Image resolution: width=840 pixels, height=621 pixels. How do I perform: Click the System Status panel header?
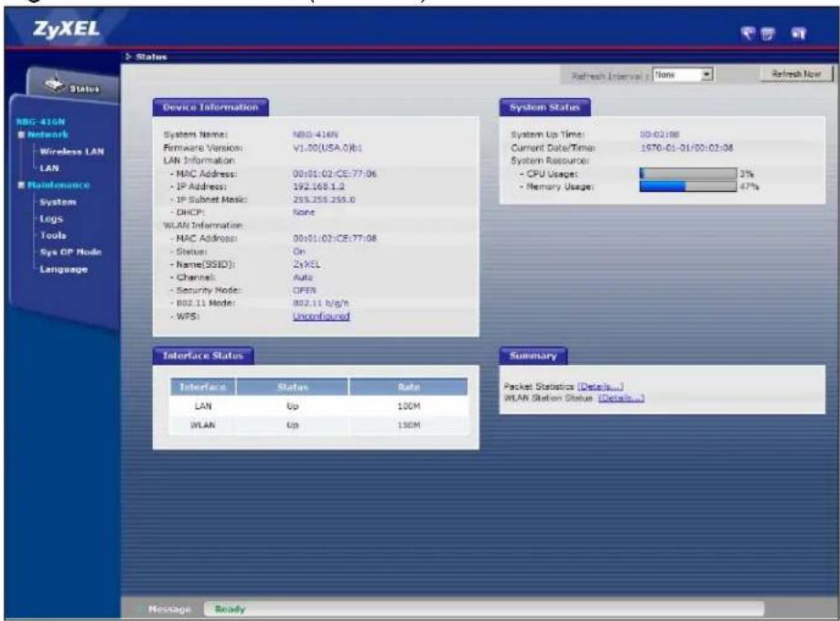(544, 107)
